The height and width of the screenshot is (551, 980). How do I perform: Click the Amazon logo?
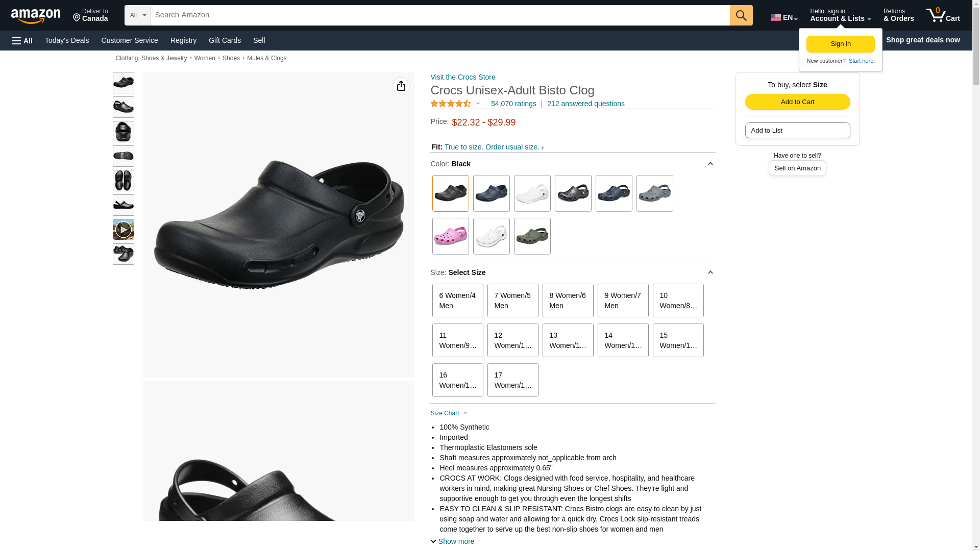36,16
